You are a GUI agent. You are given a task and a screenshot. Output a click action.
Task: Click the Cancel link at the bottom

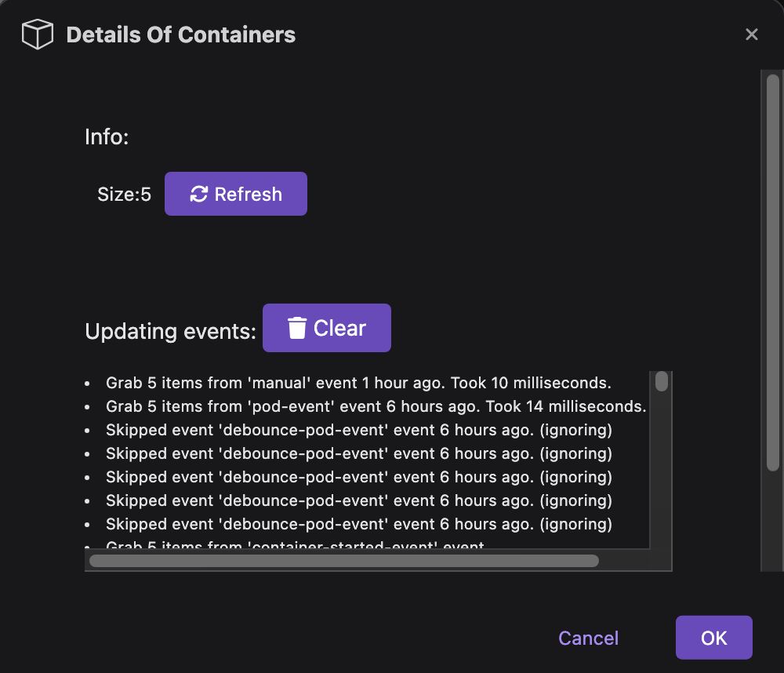[588, 638]
